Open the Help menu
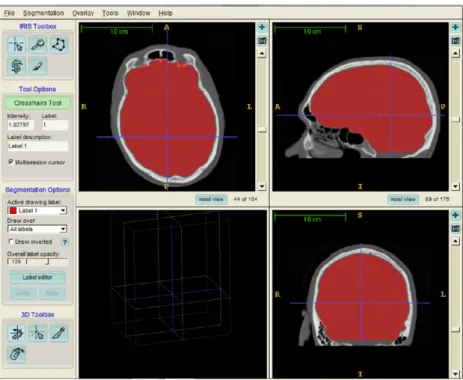Viewport: 463px width, 380px height. point(165,13)
